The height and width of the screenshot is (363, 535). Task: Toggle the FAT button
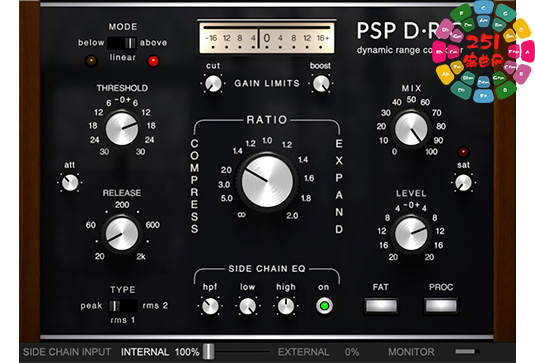(381, 305)
